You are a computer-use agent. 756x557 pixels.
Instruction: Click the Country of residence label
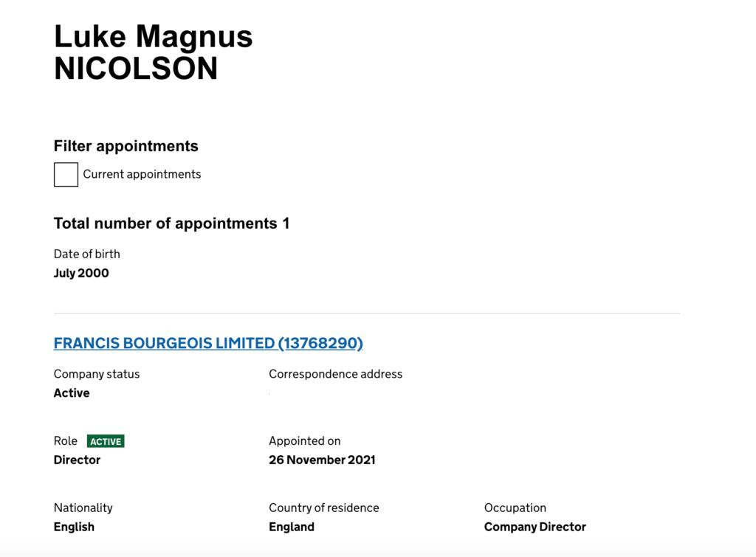click(x=324, y=508)
